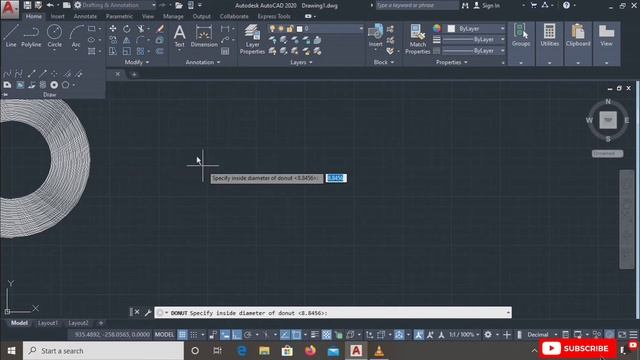Viewport: 640px width, 360px height.
Task: Toggle 2D object snap in status bar
Action: [296, 335]
